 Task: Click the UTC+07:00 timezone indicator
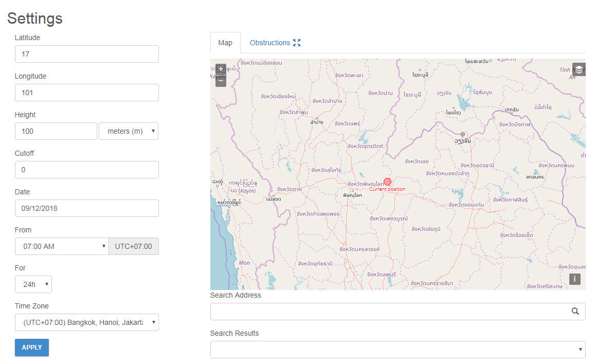pos(133,246)
